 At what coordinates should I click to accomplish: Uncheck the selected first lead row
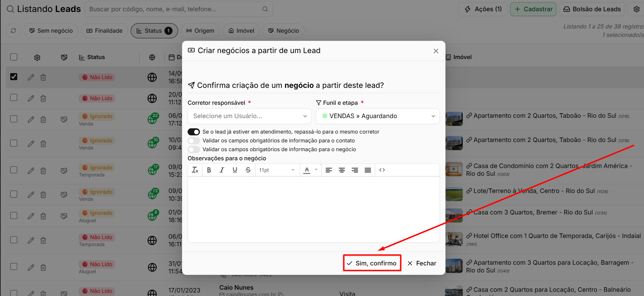click(14, 77)
